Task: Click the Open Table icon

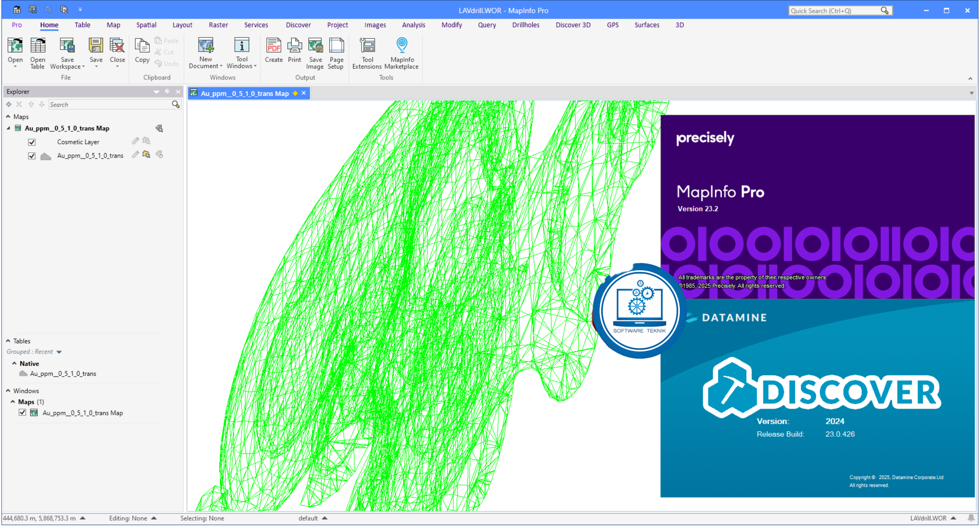Action: point(37,46)
